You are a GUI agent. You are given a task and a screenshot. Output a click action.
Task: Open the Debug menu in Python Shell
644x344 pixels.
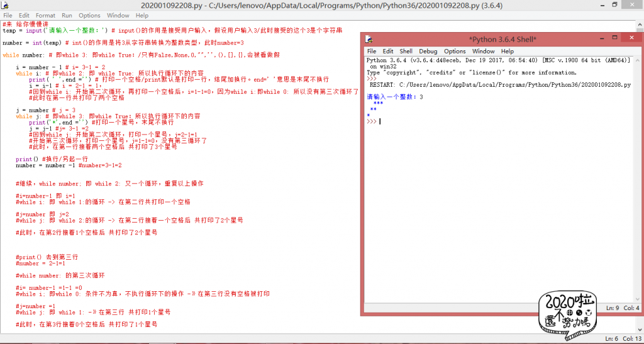coord(428,52)
